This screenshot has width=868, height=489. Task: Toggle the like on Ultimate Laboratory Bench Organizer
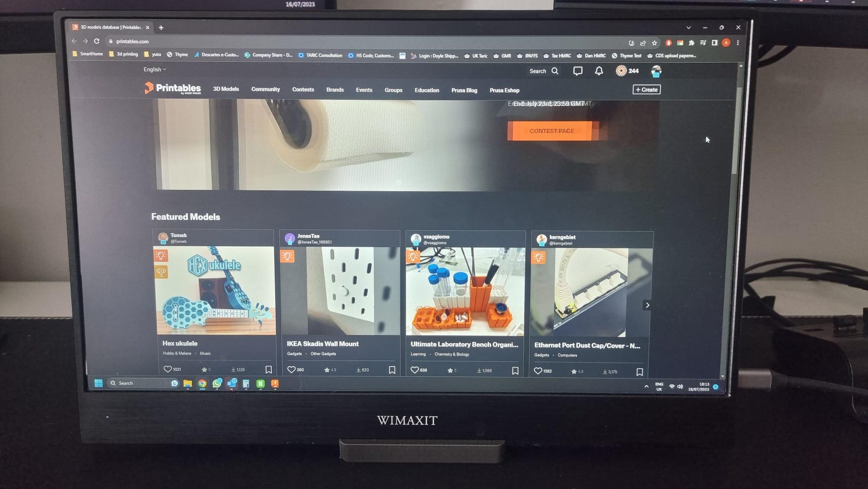(x=415, y=370)
